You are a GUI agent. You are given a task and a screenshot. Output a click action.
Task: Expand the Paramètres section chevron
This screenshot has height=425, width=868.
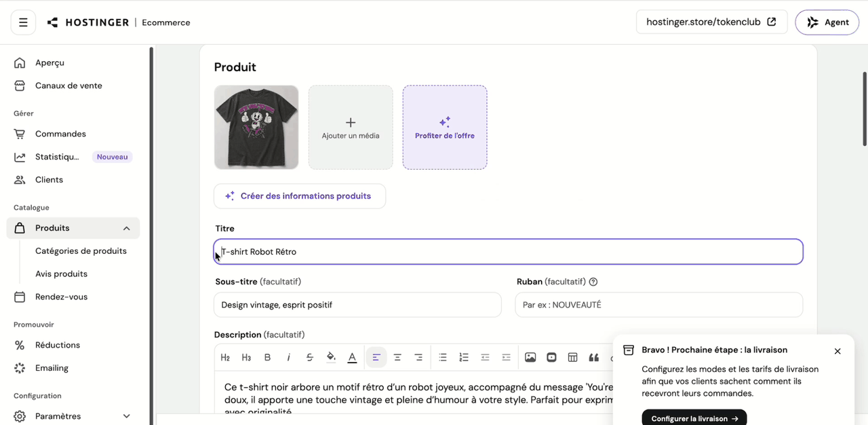tap(127, 416)
